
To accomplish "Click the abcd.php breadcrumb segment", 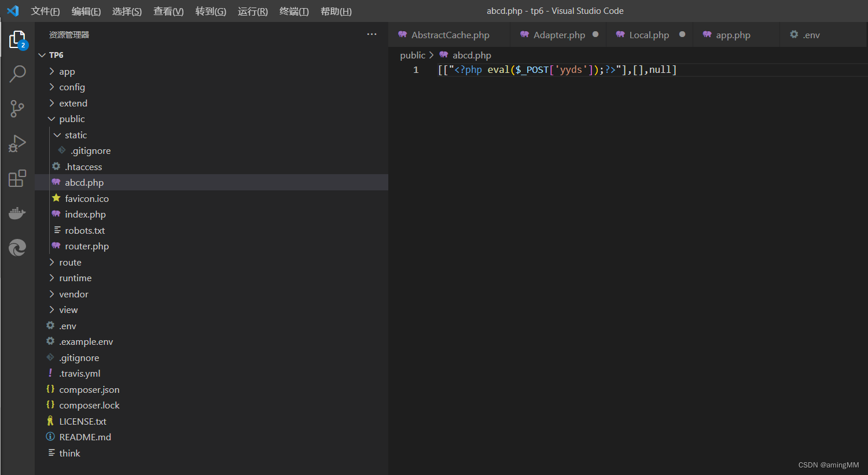I will pyautogui.click(x=472, y=55).
